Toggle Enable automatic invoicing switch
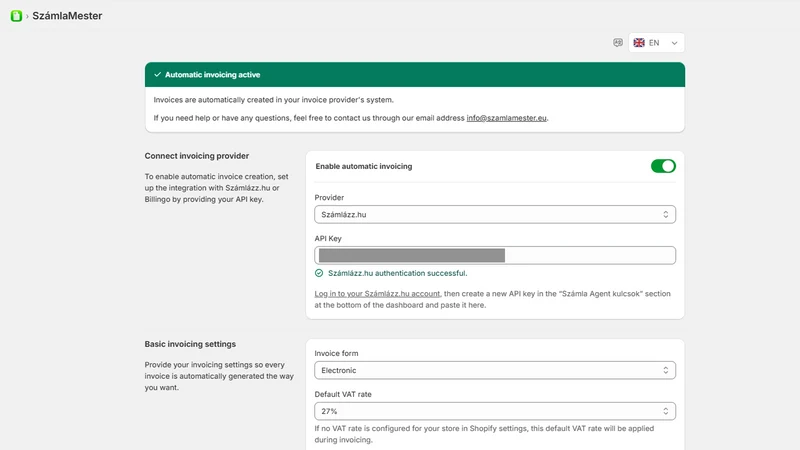800x450 pixels. [663, 166]
